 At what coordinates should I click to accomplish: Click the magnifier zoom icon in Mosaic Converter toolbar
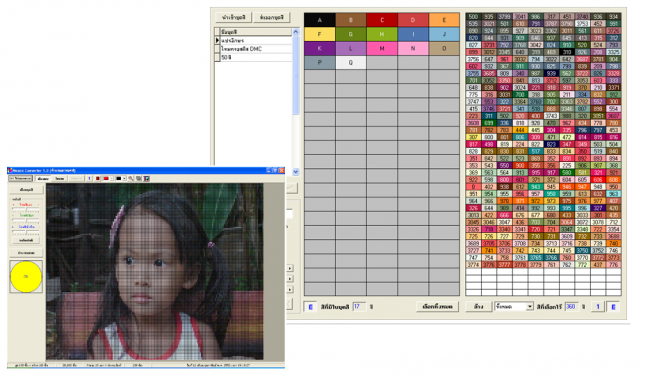point(131,178)
